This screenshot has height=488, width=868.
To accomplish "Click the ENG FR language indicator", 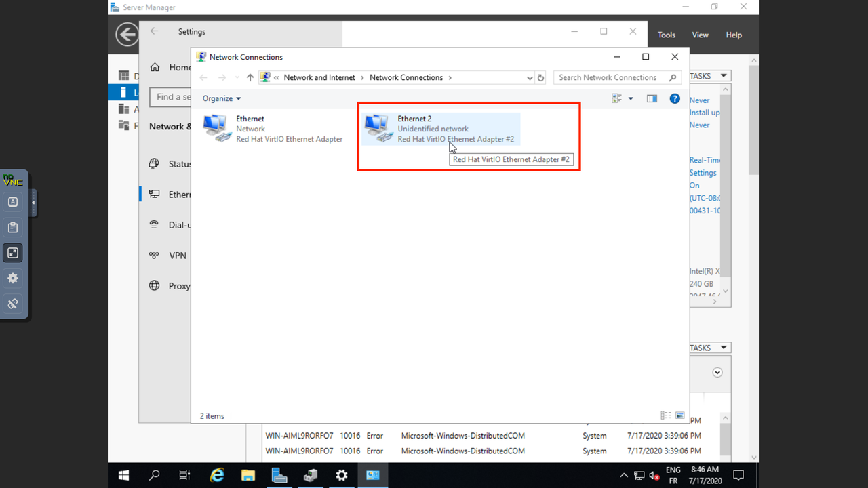I will [673, 475].
